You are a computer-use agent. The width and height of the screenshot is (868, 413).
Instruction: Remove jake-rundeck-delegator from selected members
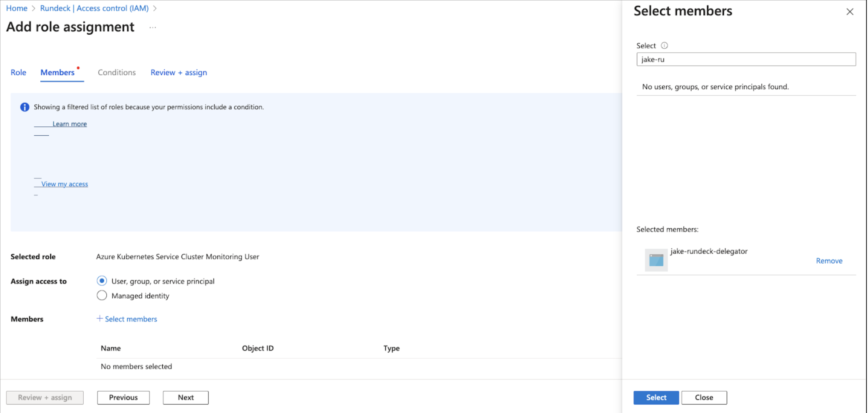tap(829, 261)
